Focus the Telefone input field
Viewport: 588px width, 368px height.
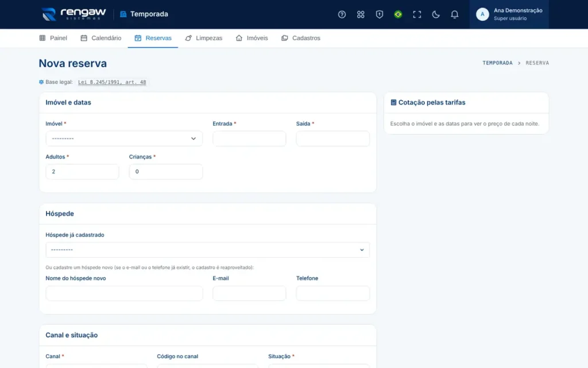(x=332, y=293)
